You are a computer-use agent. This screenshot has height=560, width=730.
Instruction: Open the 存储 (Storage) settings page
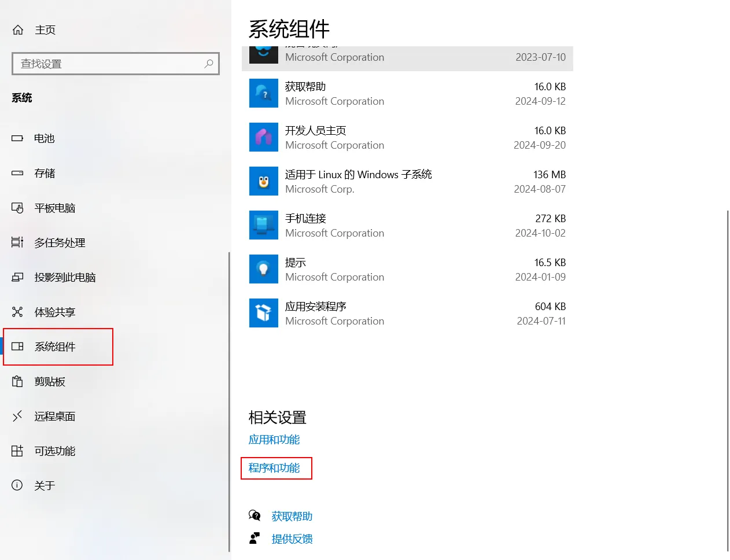(x=45, y=174)
